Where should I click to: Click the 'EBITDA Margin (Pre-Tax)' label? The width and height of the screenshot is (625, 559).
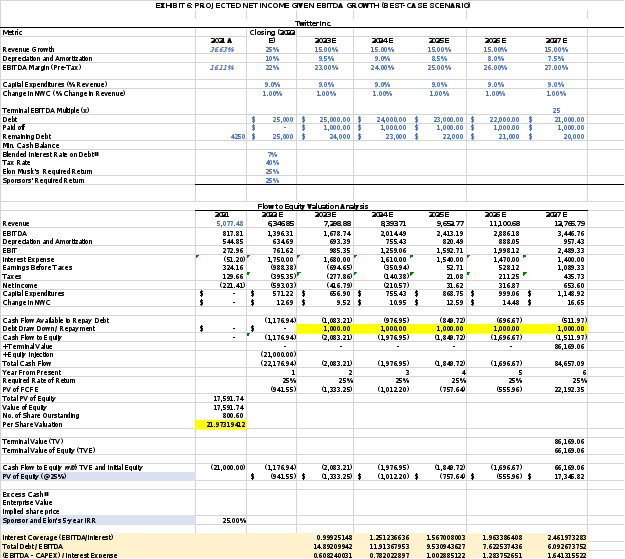pyautogui.click(x=42, y=67)
